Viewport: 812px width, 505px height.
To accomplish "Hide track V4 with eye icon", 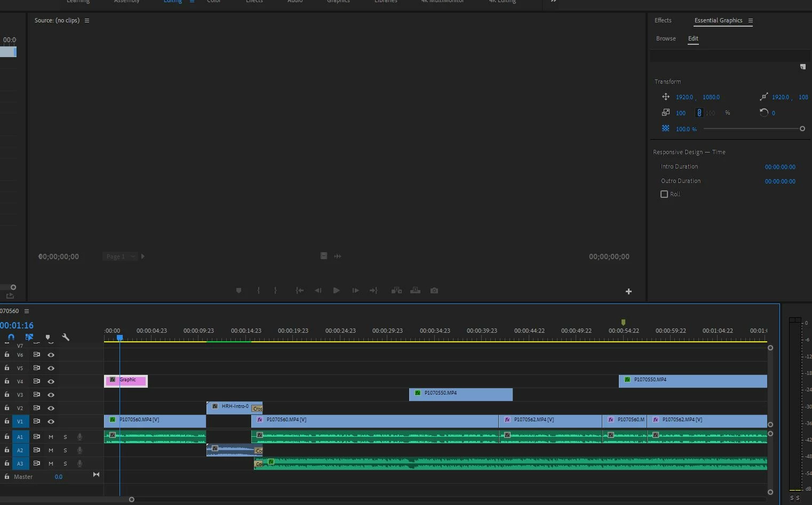I will tap(51, 381).
